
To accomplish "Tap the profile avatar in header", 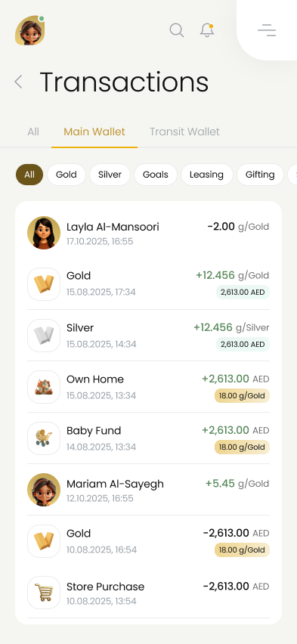I will tap(30, 30).
